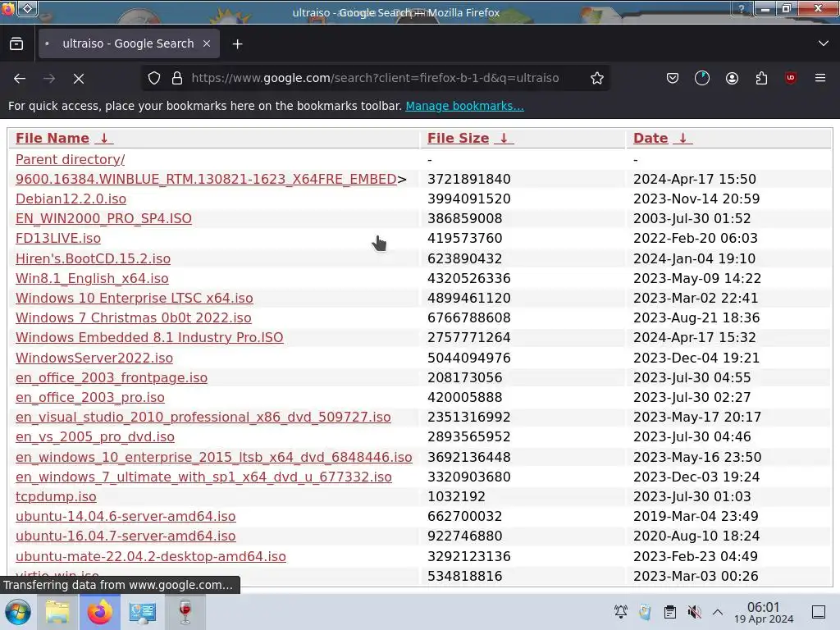Open the Firefox account icon
840x630 pixels.
[732, 78]
